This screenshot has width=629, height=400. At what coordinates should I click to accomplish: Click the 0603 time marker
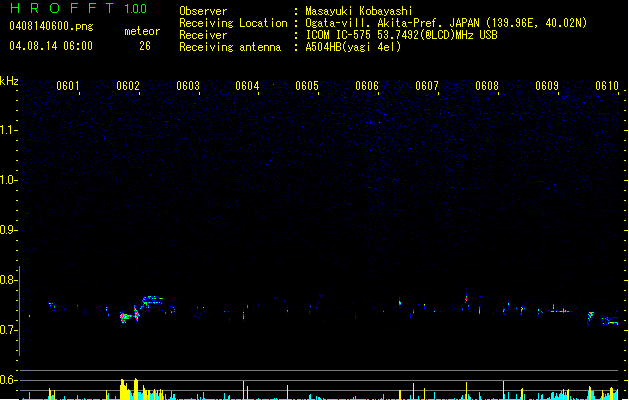click(x=188, y=86)
